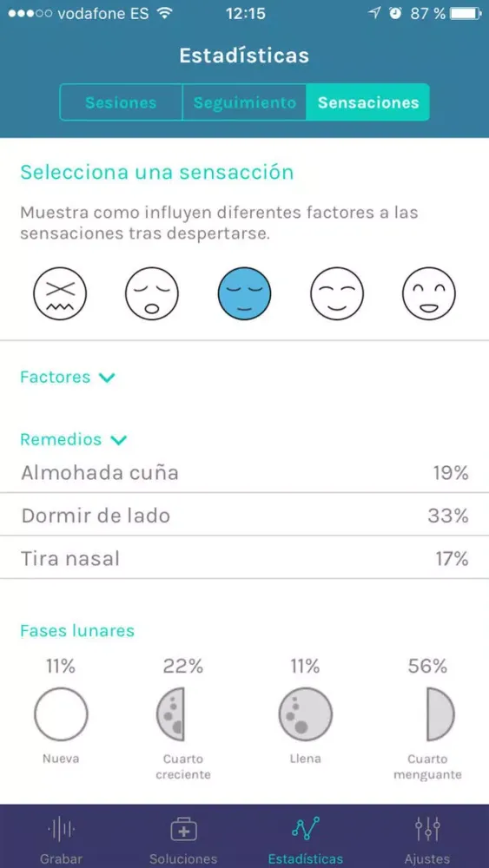Expand the Factores section chevron
The width and height of the screenshot is (489, 868).
click(x=106, y=378)
